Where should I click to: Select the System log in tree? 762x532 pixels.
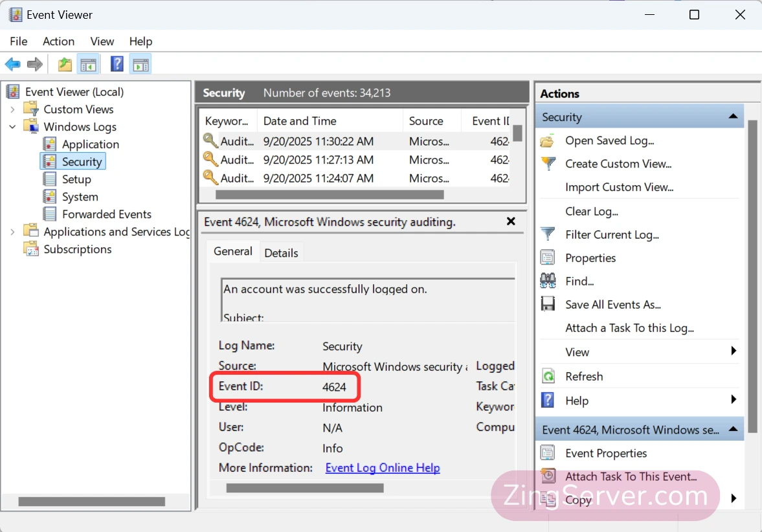click(x=80, y=197)
